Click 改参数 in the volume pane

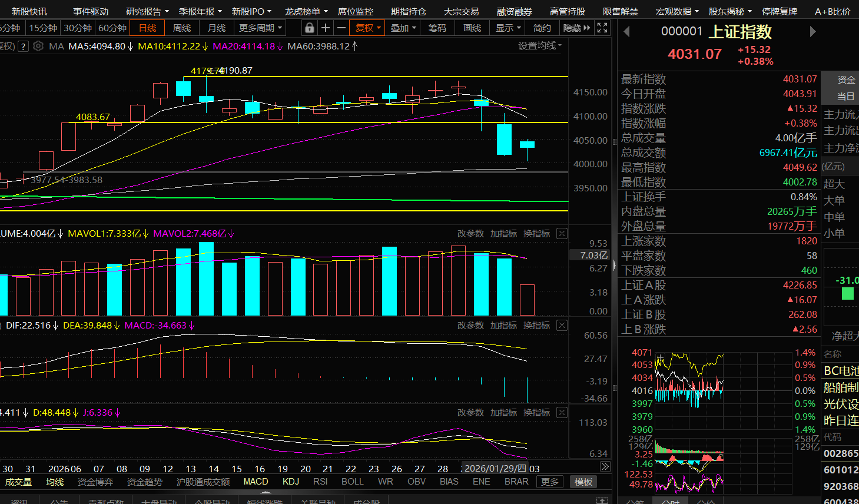click(471, 234)
